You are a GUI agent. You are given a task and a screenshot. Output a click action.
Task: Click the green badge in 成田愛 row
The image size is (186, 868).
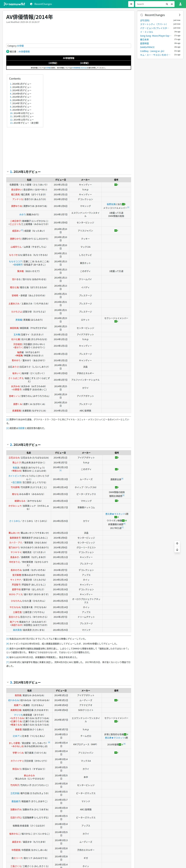116,230
